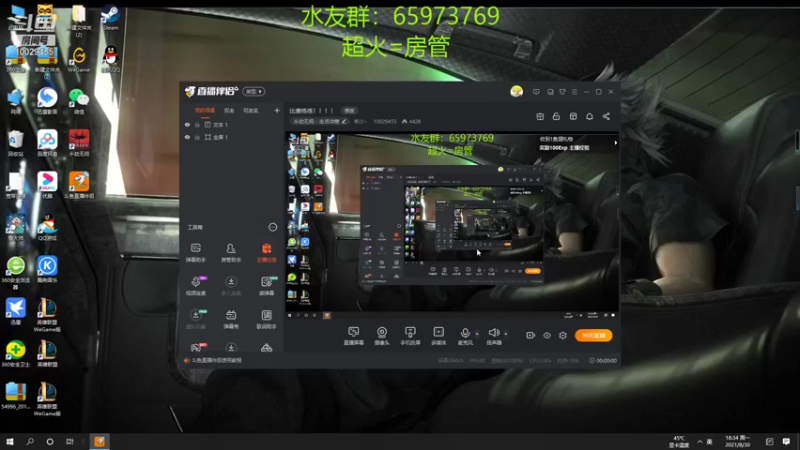
Task: Hide the 文本 1 layer with its eye icon
Action: (187, 124)
